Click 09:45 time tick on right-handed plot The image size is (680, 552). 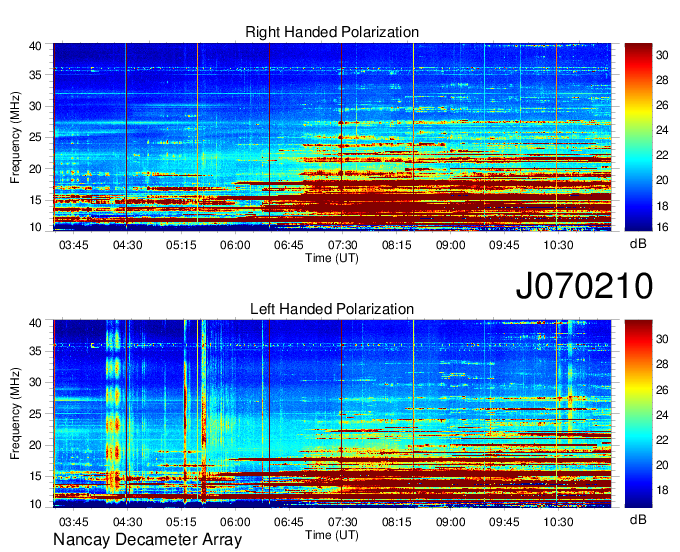point(504,245)
